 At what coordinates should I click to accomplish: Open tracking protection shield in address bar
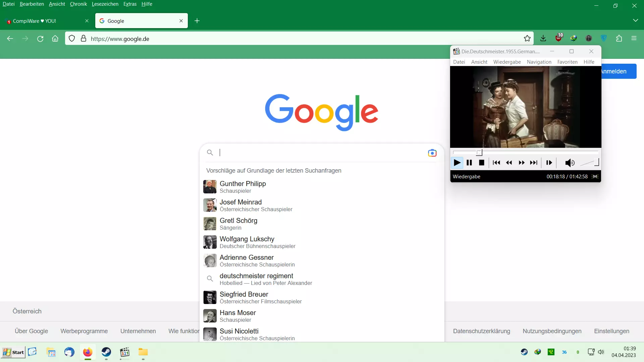[72, 39]
